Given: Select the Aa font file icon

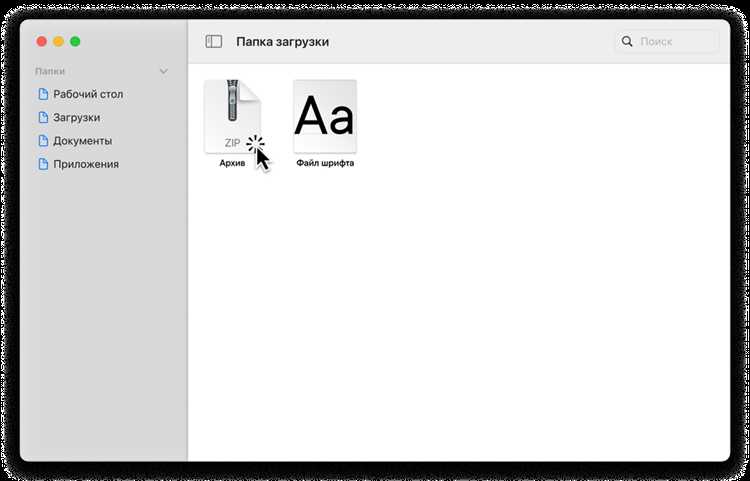Looking at the screenshot, I should (325, 116).
